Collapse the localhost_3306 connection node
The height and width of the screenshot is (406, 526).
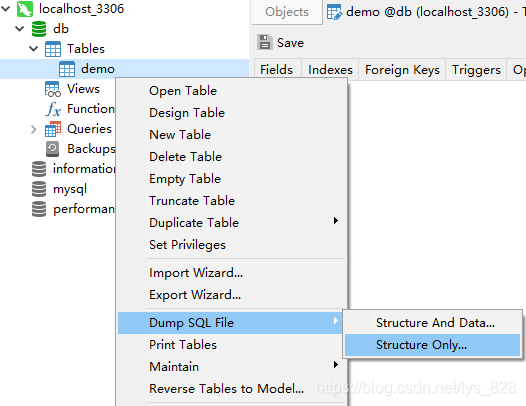click(x=6, y=9)
